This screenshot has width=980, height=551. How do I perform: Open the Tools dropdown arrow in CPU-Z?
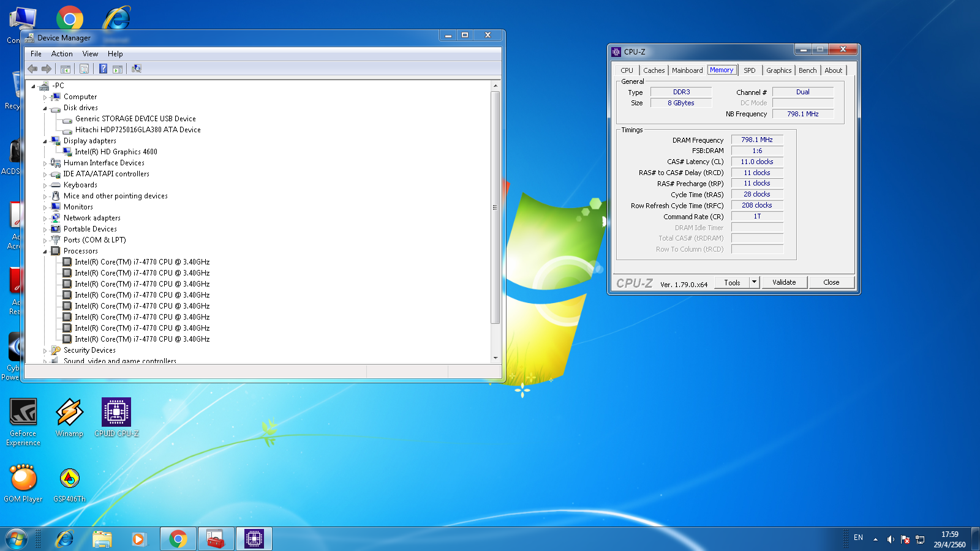(x=754, y=282)
